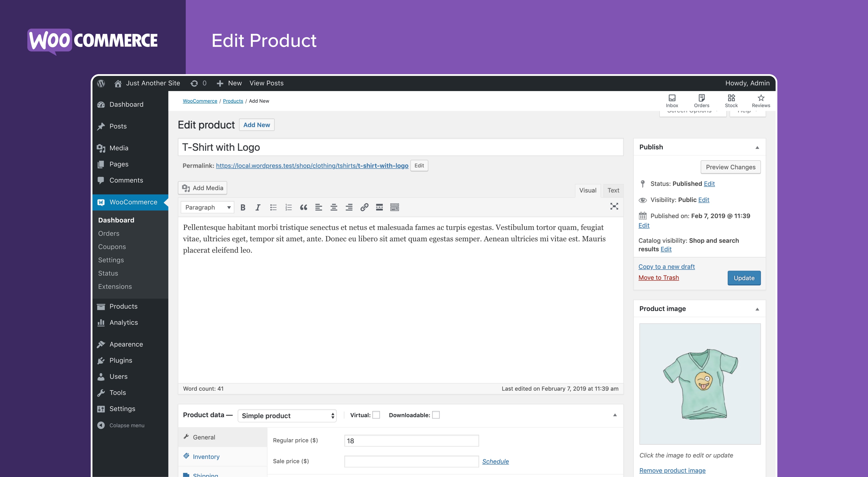Insert a numbered list
The image size is (868, 477).
(x=288, y=207)
